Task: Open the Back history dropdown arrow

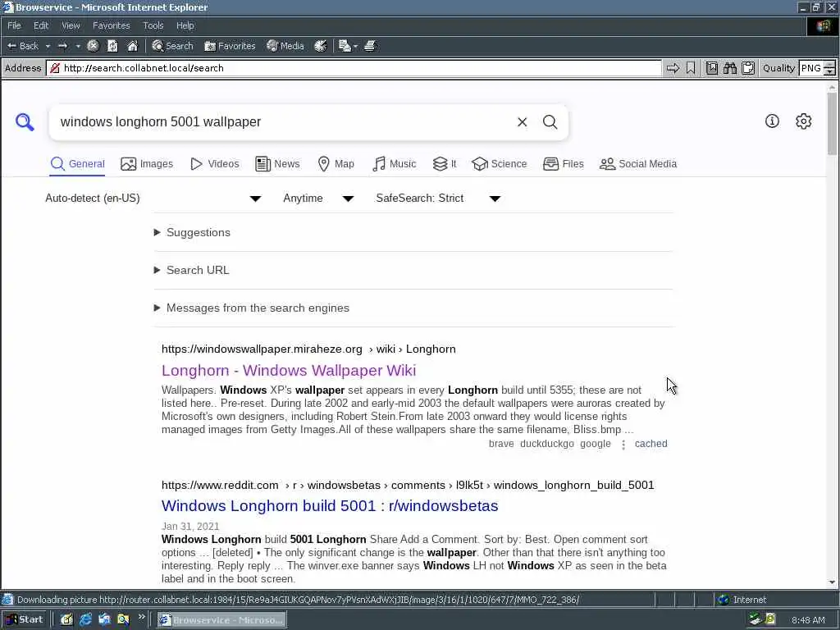Action: 48,46
